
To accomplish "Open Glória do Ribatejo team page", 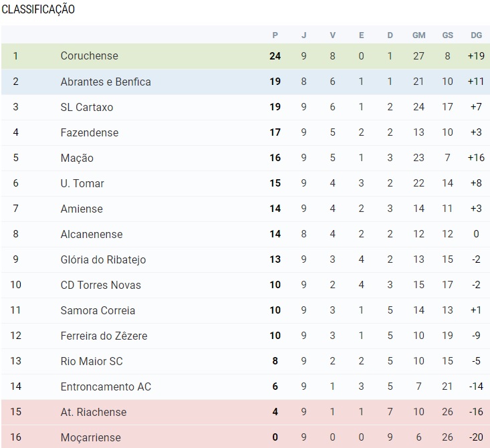I will 103,259.
